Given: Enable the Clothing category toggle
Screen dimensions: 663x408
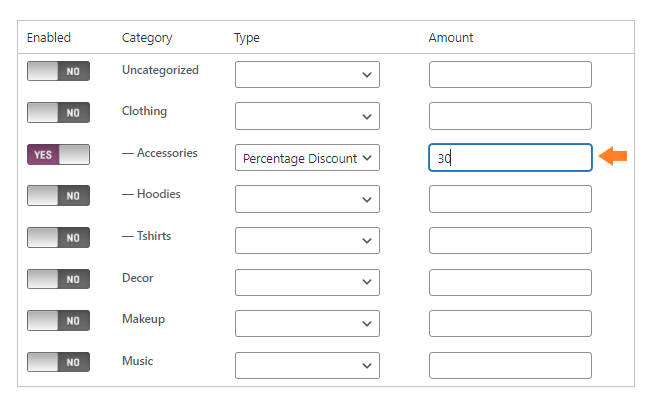Looking at the screenshot, I should pyautogui.click(x=58, y=113).
